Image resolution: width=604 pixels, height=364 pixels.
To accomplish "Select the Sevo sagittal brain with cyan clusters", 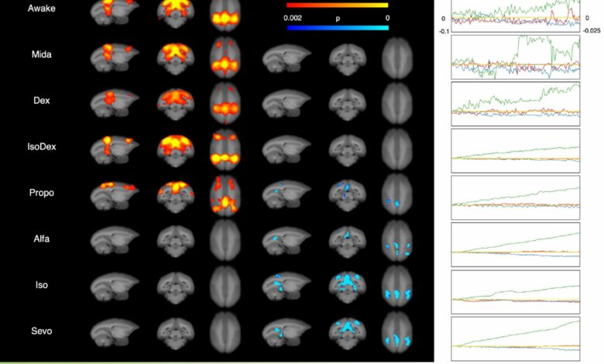I will point(287,334).
